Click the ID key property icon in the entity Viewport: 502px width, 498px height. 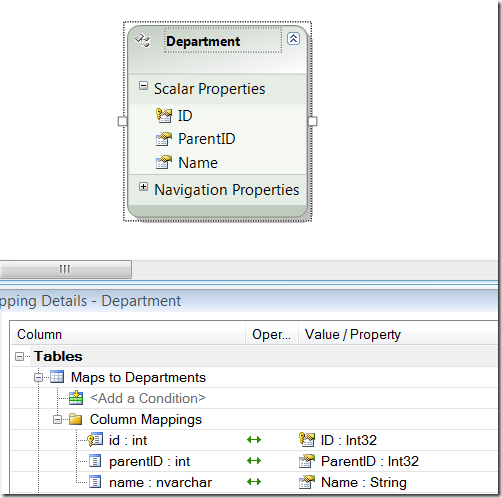click(x=164, y=116)
